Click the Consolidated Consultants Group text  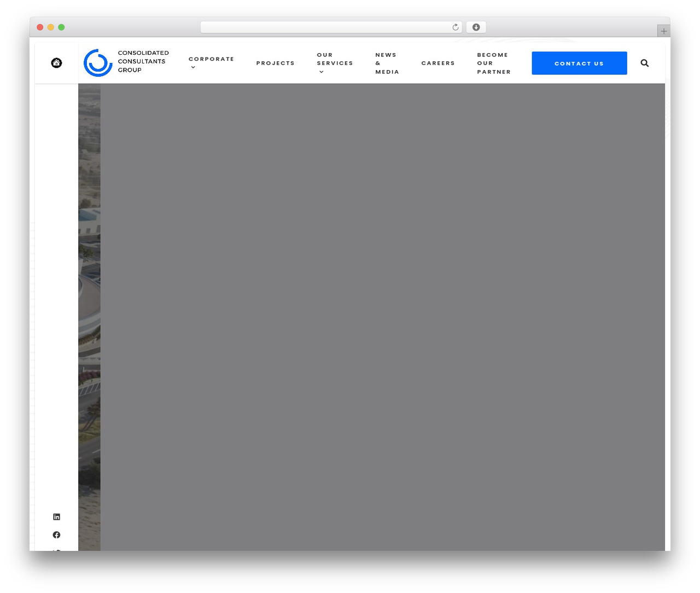coord(143,61)
